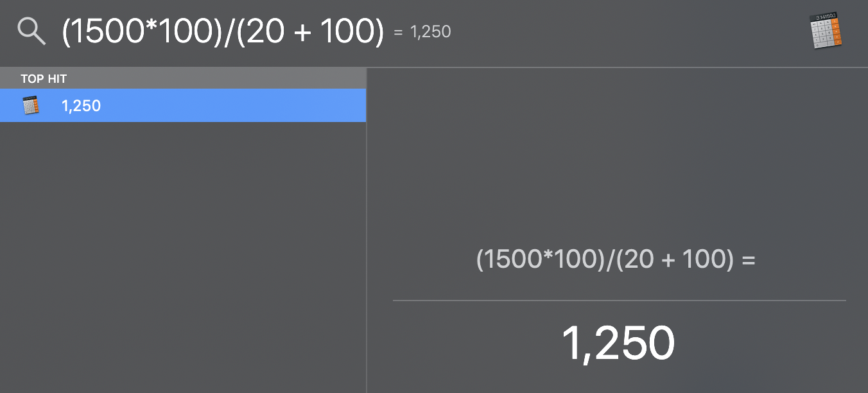Click the horizontal divider above the large result
Viewport: 868px width, 393px height.
click(x=619, y=300)
